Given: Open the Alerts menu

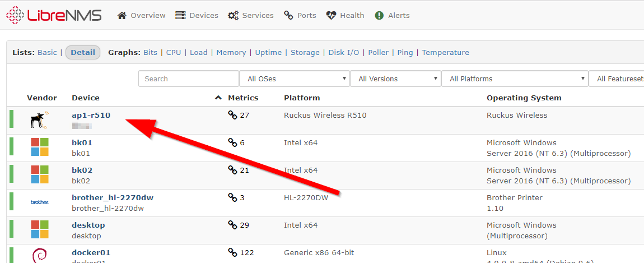Looking at the screenshot, I should pos(392,15).
